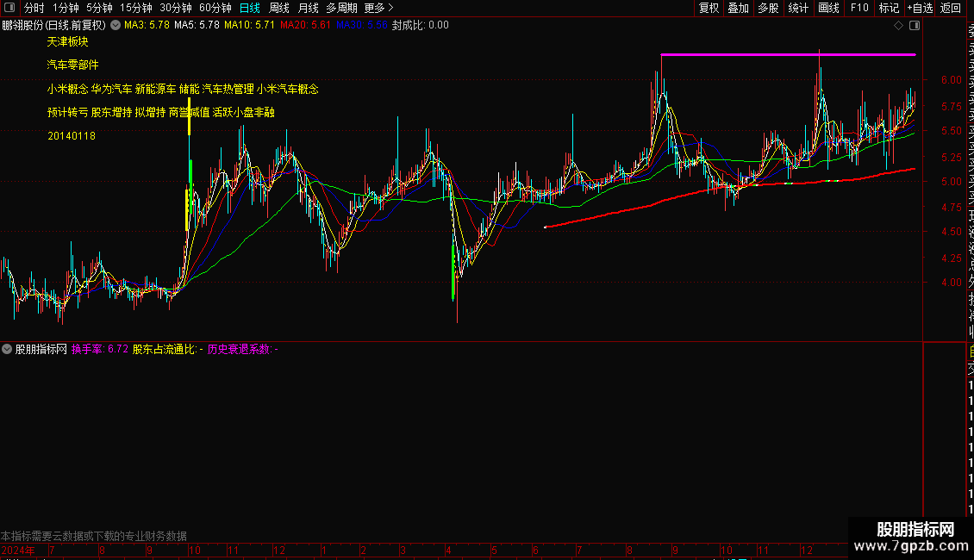Viewport: 974px width, 560px height.
Task: Click the 标记 mark button
Action: tap(889, 8)
